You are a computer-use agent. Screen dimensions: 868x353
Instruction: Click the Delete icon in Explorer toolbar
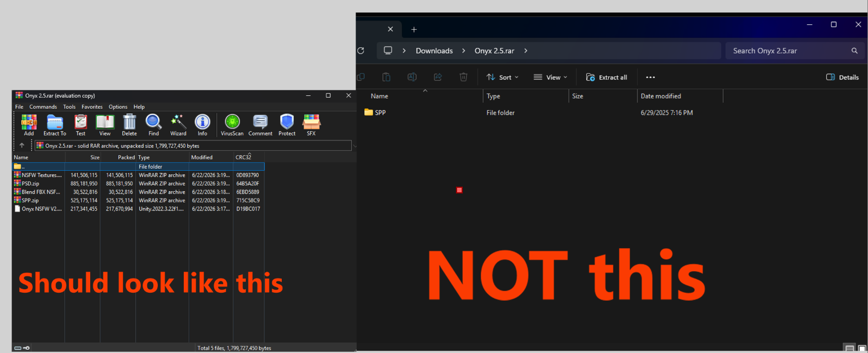click(463, 77)
